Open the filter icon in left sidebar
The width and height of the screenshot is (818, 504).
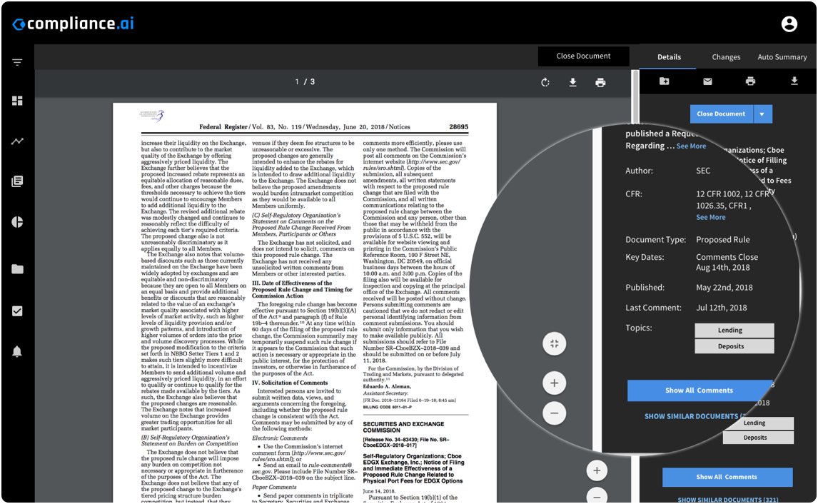click(17, 63)
